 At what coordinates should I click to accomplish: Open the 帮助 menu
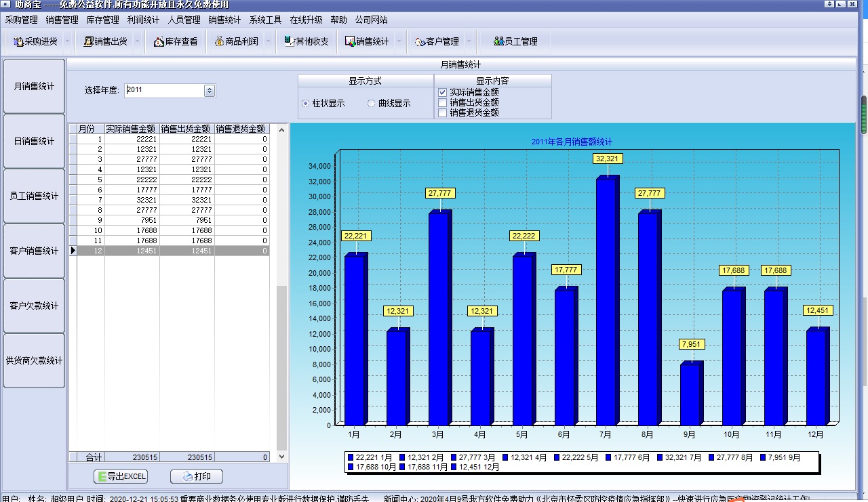(x=338, y=20)
